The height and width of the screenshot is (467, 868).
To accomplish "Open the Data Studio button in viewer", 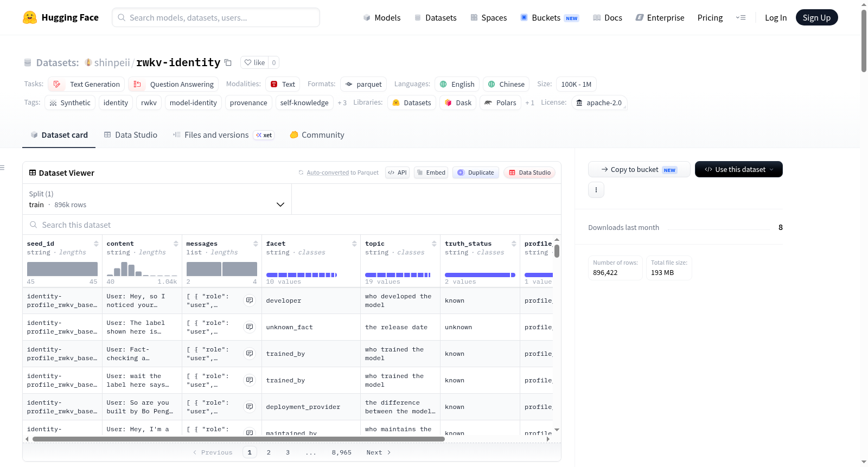I will (x=529, y=172).
